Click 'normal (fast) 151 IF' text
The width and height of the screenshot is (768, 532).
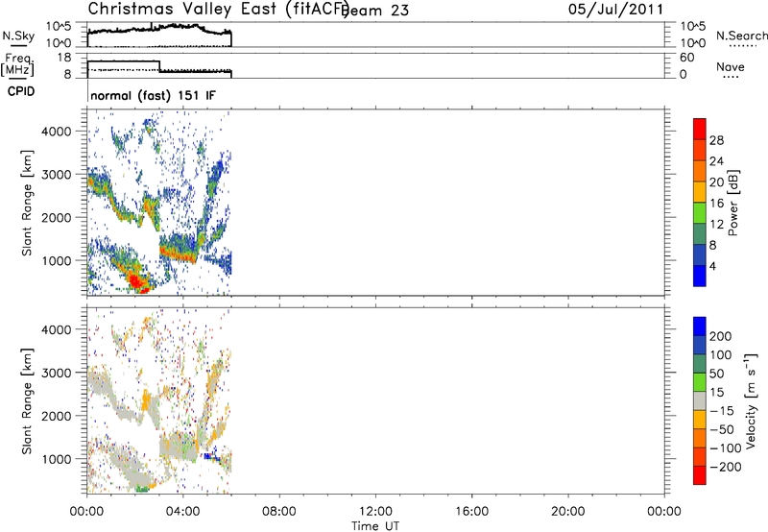[x=153, y=95]
